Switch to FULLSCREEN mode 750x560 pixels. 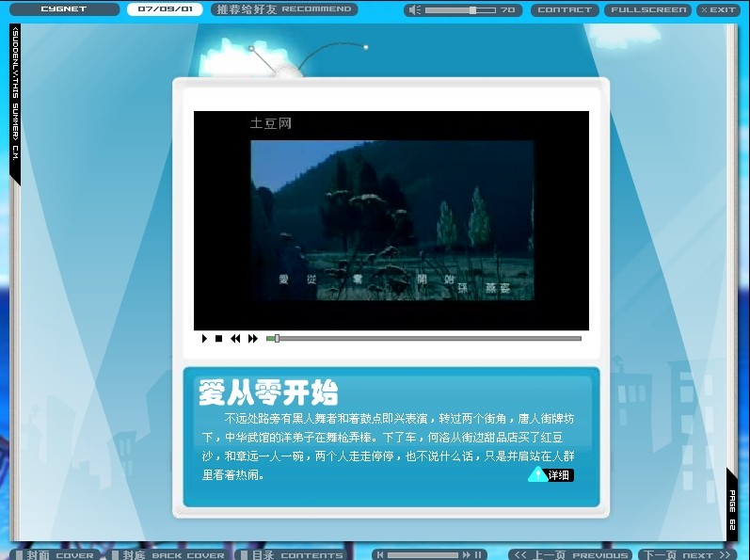pyautogui.click(x=648, y=10)
